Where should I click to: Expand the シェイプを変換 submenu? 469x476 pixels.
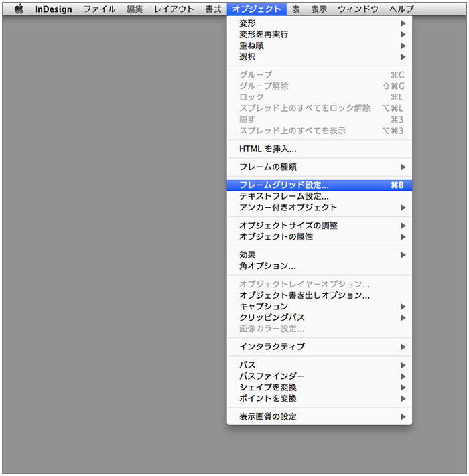(x=320, y=388)
